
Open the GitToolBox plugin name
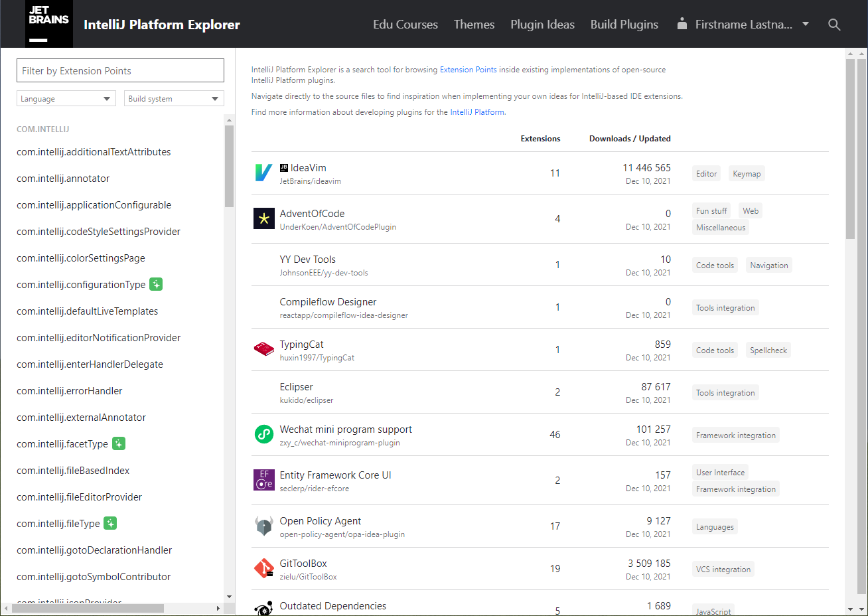point(303,564)
